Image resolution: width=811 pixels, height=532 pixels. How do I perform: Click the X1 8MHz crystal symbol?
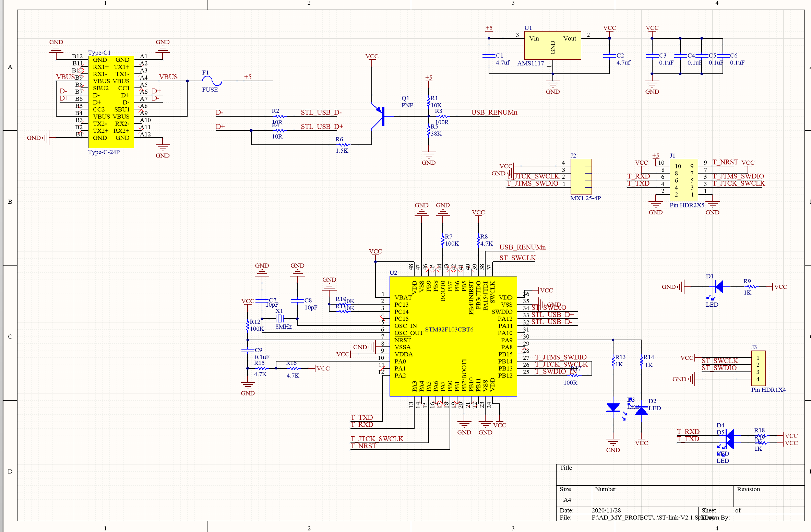(279, 319)
